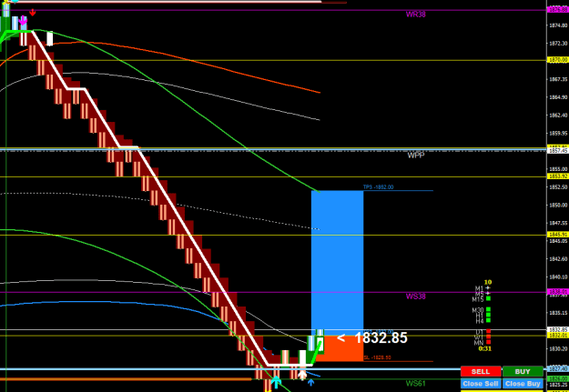
Task: Click the Close Sell button
Action: pos(481,384)
